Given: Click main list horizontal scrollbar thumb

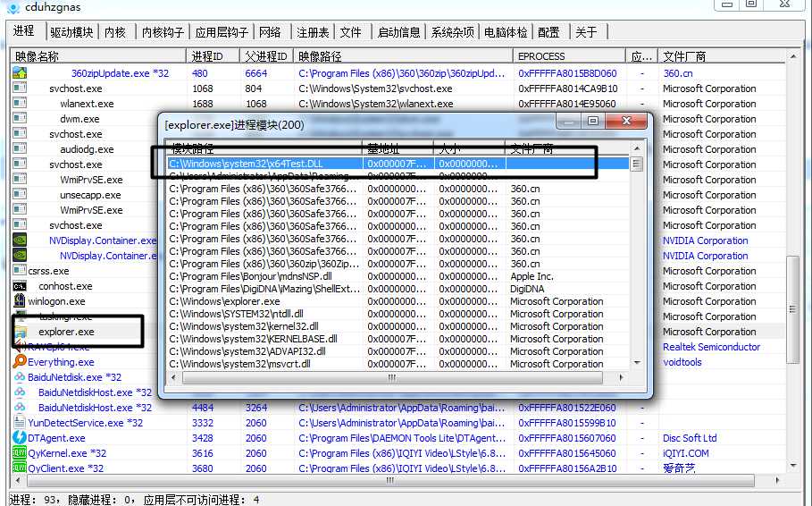Looking at the screenshot, I should pyautogui.click(x=390, y=481).
